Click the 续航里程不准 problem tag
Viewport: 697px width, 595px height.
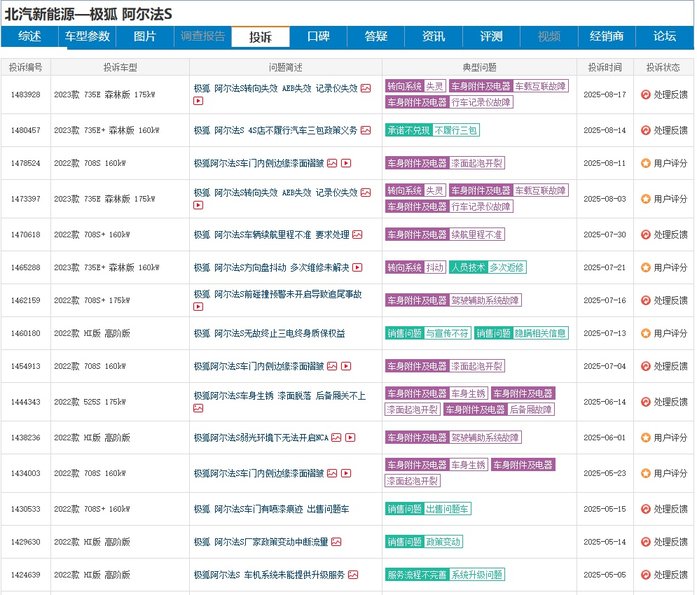477,234
